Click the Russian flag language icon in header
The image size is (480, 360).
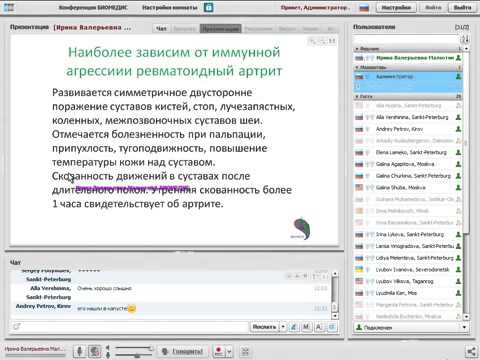364,8
